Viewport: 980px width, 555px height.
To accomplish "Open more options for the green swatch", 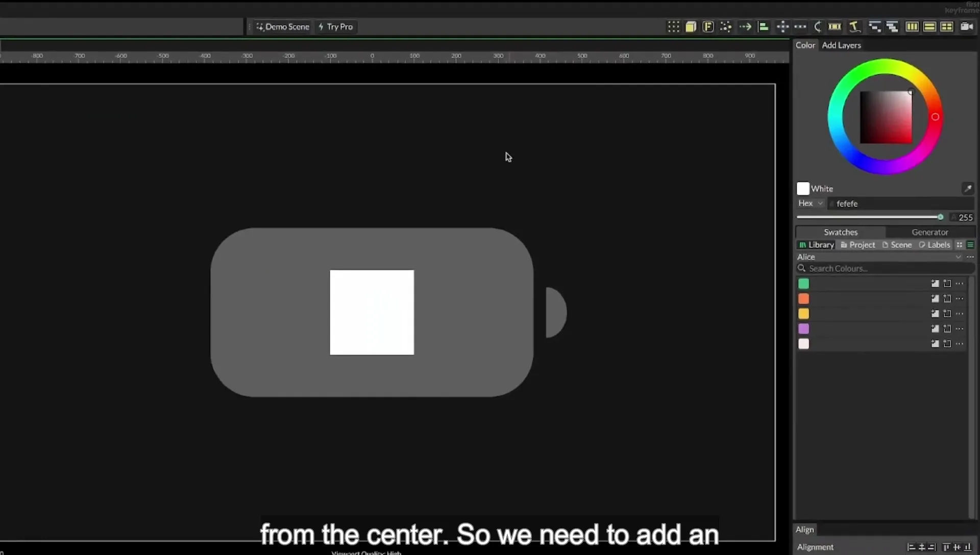I will pos(960,284).
